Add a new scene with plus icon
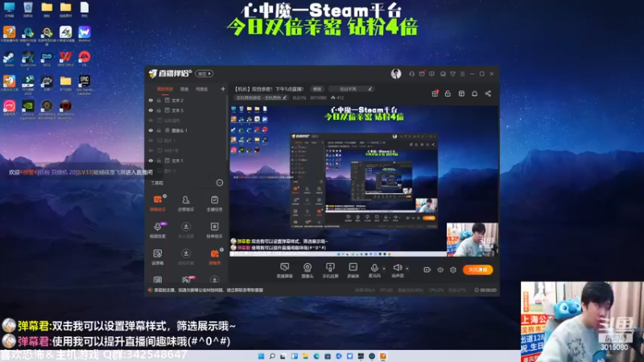This screenshot has height=362, width=644. (223, 88)
